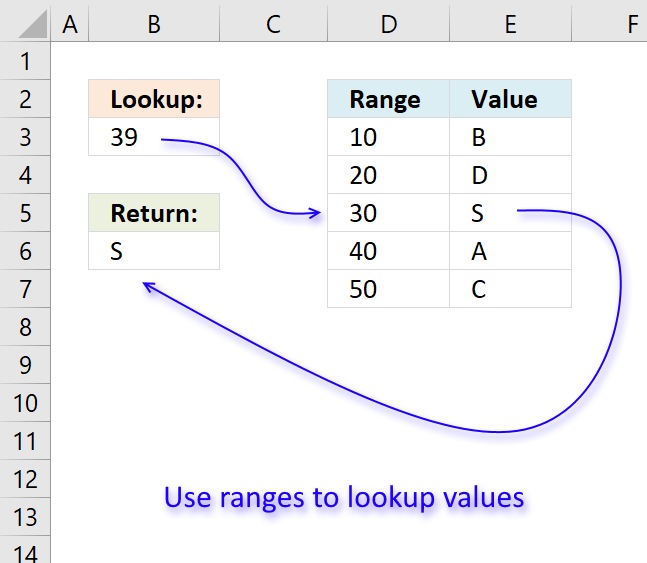This screenshot has height=563, width=647.
Task: Click the 'Use ranges to lookup values' text
Action: [x=344, y=497]
